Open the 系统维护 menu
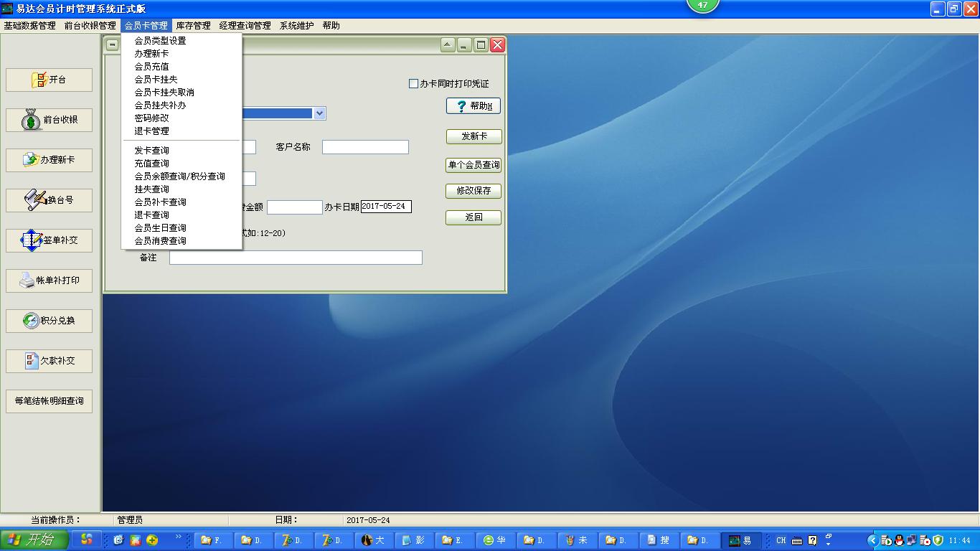Viewport: 980px width, 551px height. click(x=296, y=26)
